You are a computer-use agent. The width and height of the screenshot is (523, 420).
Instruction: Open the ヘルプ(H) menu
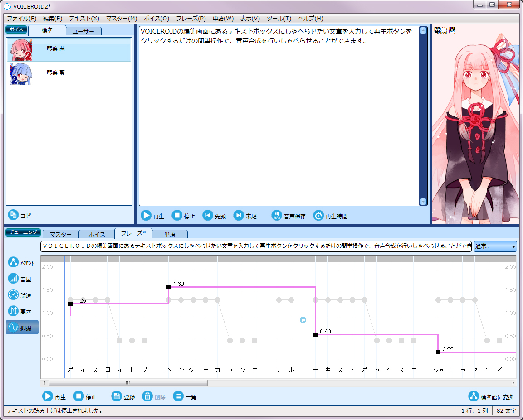tap(311, 19)
